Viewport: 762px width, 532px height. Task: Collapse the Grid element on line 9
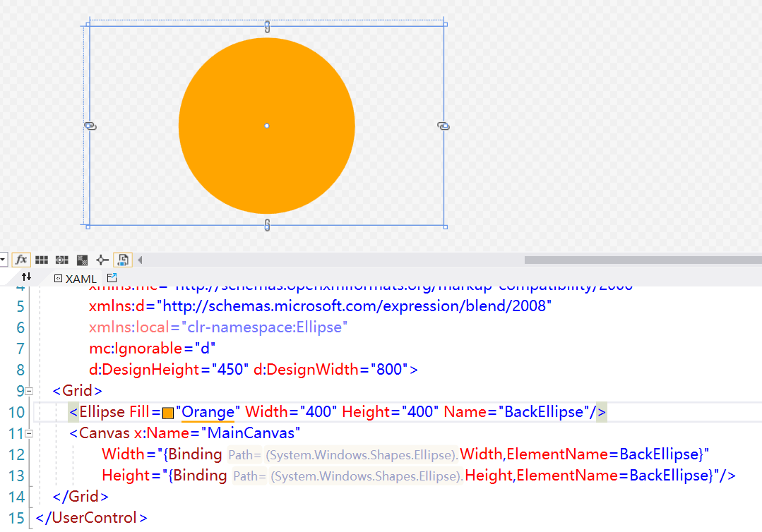pos(29,391)
